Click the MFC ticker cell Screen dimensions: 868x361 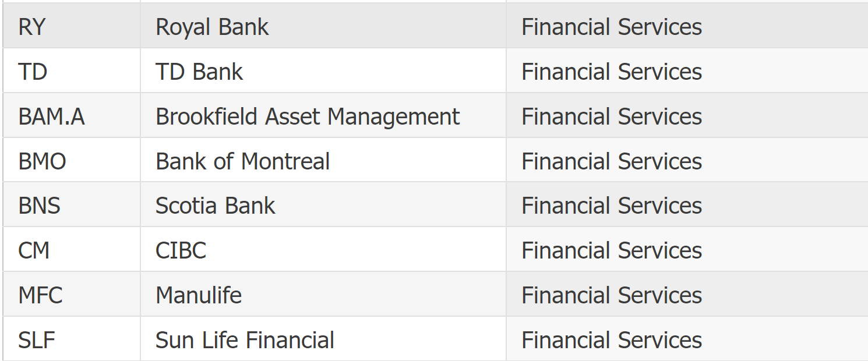(72, 295)
